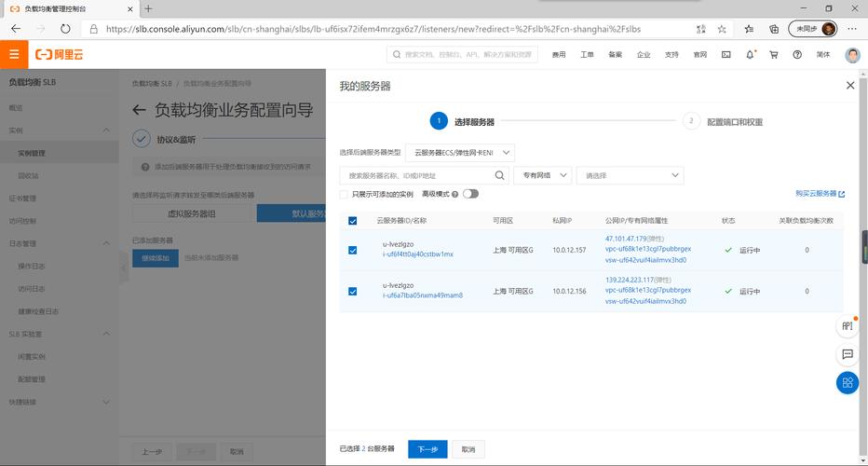Screen dimensions: 868x466
Task: Click the blue grid floating button
Action: pos(847,383)
